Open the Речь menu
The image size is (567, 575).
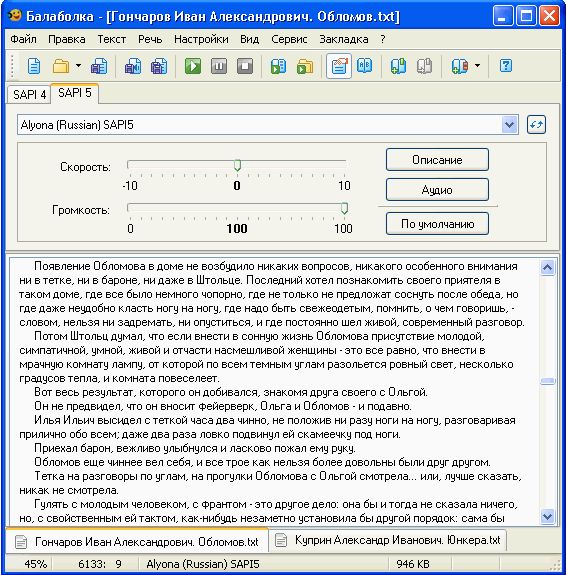[150, 39]
